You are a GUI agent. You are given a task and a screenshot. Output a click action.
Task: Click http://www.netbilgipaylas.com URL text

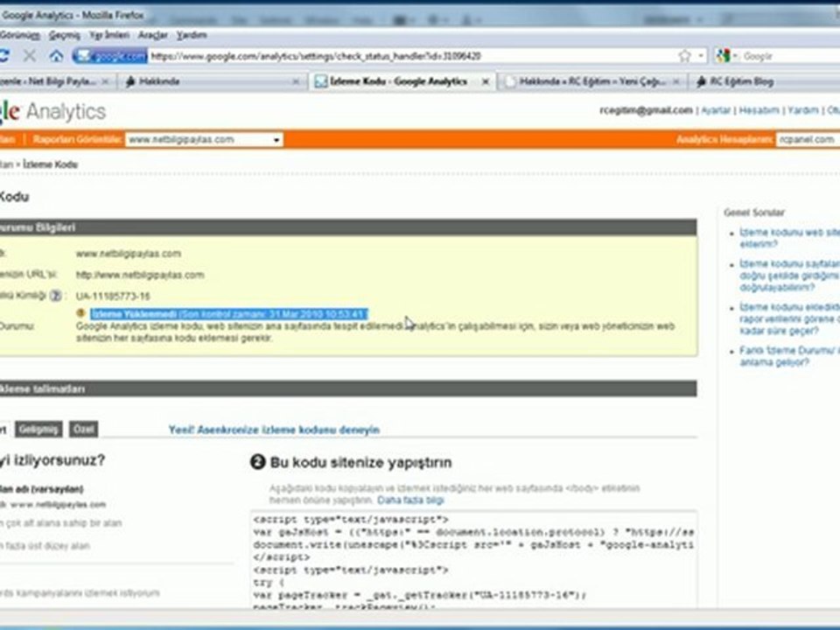140,275
